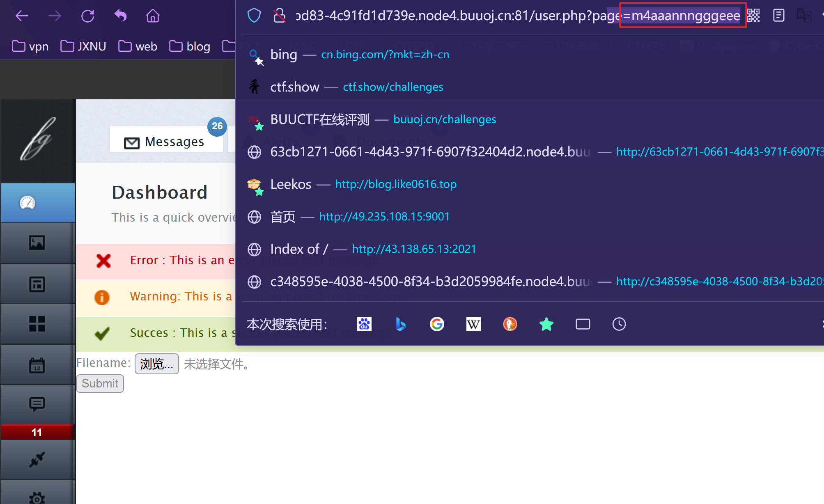Click the tracking protection shield icon
This screenshot has width=824, height=504.
(254, 16)
